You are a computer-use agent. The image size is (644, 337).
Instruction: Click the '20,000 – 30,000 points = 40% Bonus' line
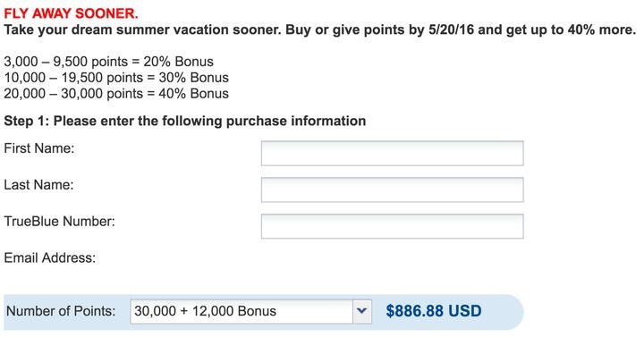[x=116, y=94]
